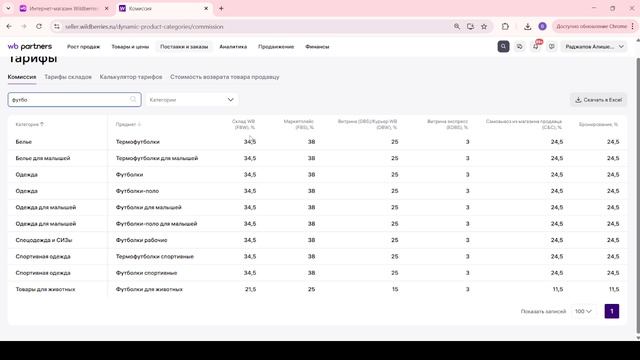The image size is (640, 360).
Task: Open the Поставки и заказы menu
Action: (184, 47)
